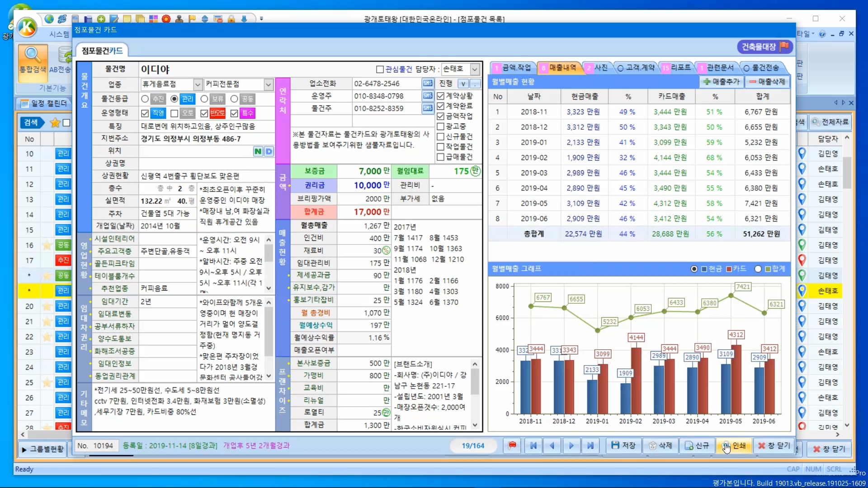This screenshot has height=488, width=868.
Task: Go to the next record
Action: coord(571,446)
